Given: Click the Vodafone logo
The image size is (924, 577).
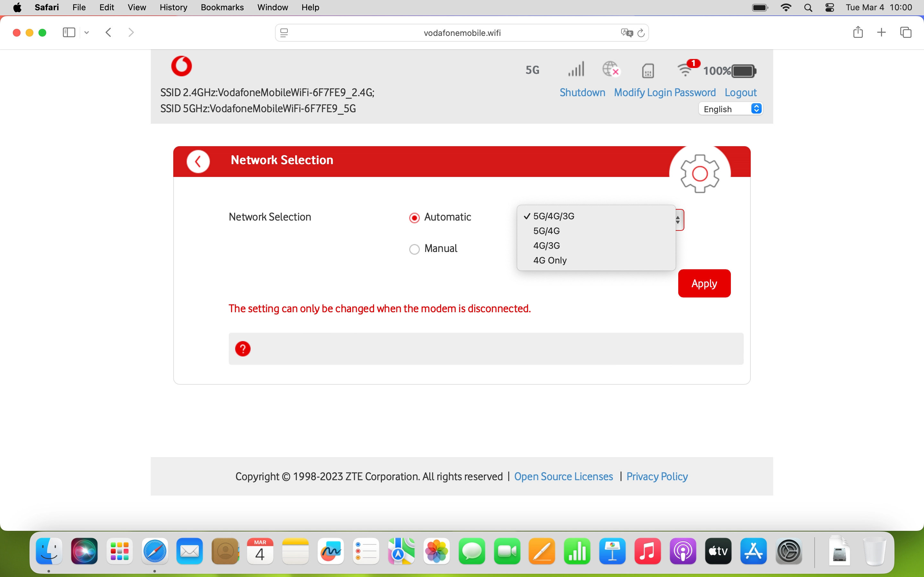Looking at the screenshot, I should pos(181,66).
